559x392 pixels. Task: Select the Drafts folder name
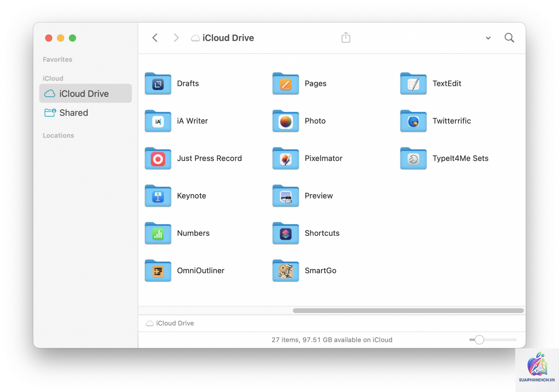point(188,84)
